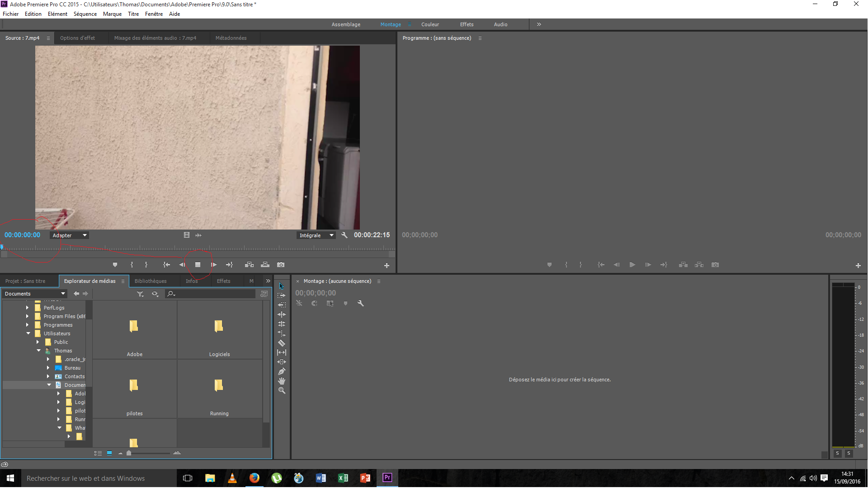Select the Zoom tool magnifier
The width and height of the screenshot is (868, 488).
[x=282, y=390]
